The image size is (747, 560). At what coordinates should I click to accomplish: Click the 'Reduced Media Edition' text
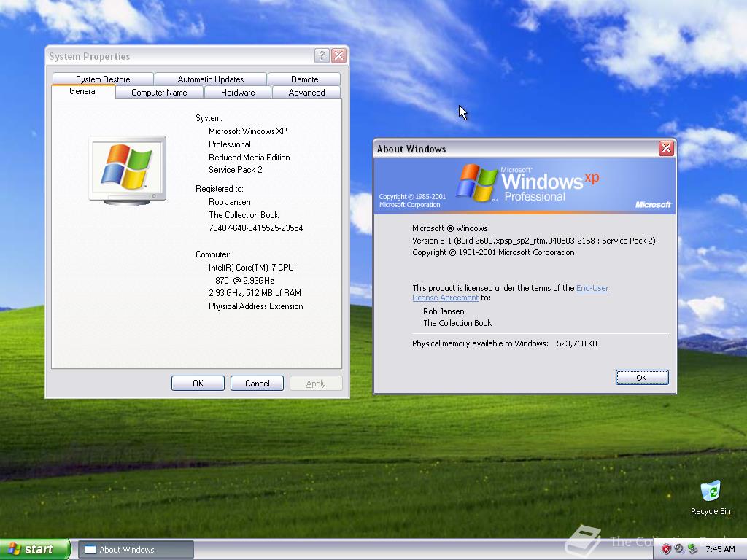coord(249,157)
